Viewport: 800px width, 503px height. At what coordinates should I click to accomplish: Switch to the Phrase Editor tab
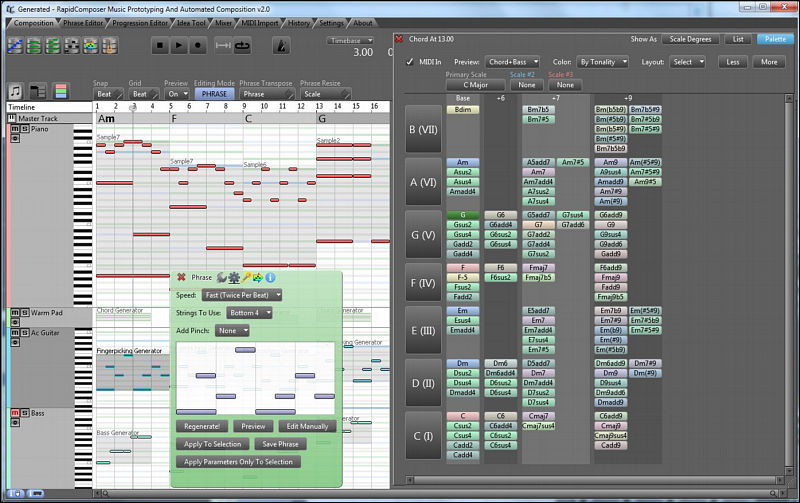(x=83, y=23)
